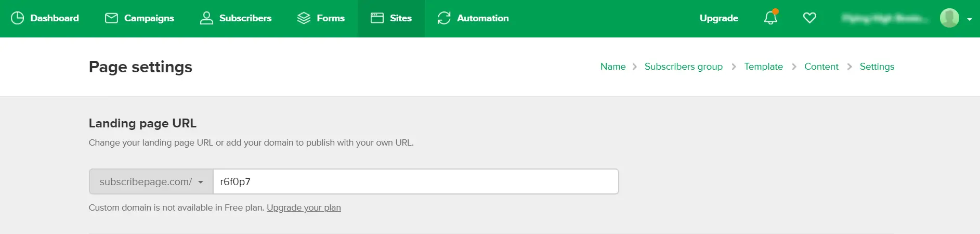Select the Content breadcrumb step
The image size is (980, 234).
pyautogui.click(x=821, y=67)
